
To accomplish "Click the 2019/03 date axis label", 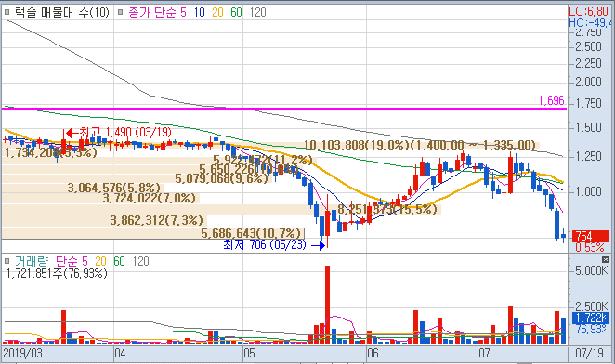I will tap(22, 353).
